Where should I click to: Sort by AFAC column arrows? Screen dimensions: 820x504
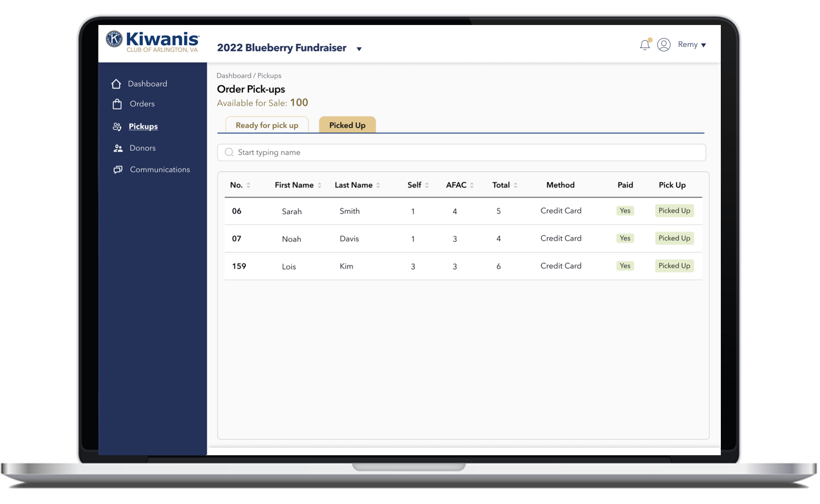[x=472, y=185]
